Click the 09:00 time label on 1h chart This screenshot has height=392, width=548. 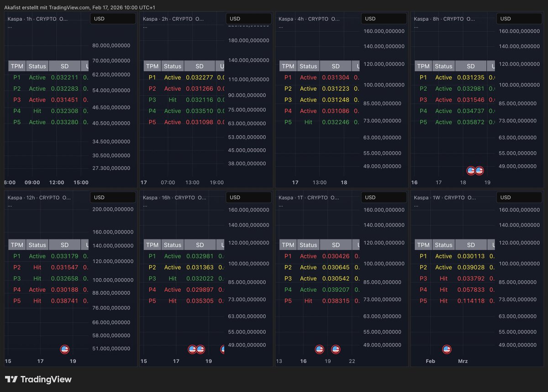[x=32, y=182]
